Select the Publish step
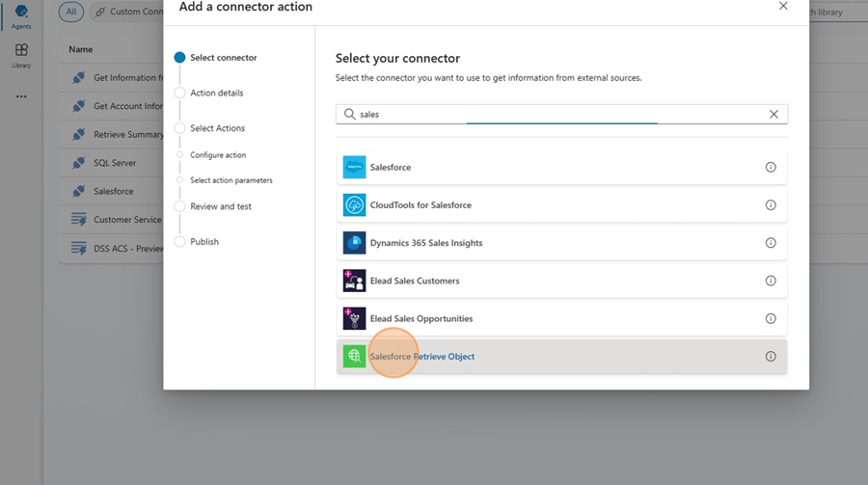Image resolution: width=868 pixels, height=485 pixels. [x=203, y=242]
